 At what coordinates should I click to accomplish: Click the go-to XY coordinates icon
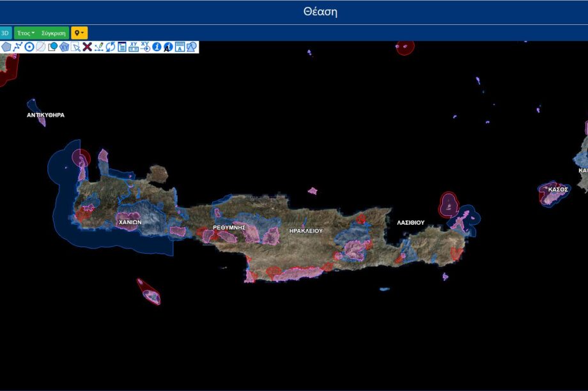pyautogui.click(x=145, y=47)
